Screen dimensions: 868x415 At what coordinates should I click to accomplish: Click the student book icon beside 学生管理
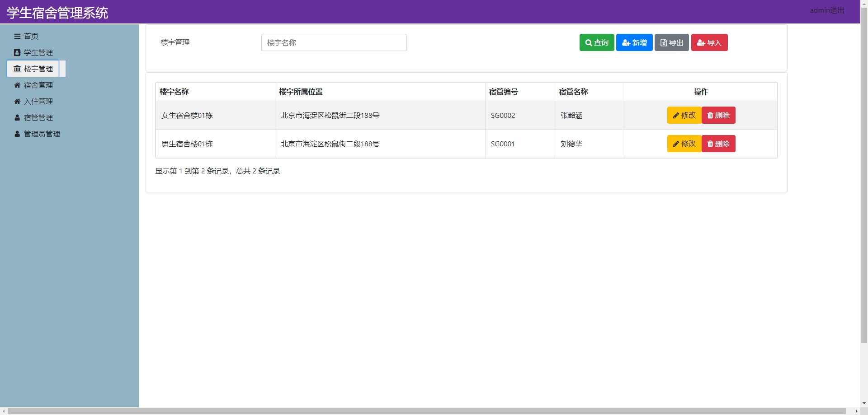tap(17, 52)
